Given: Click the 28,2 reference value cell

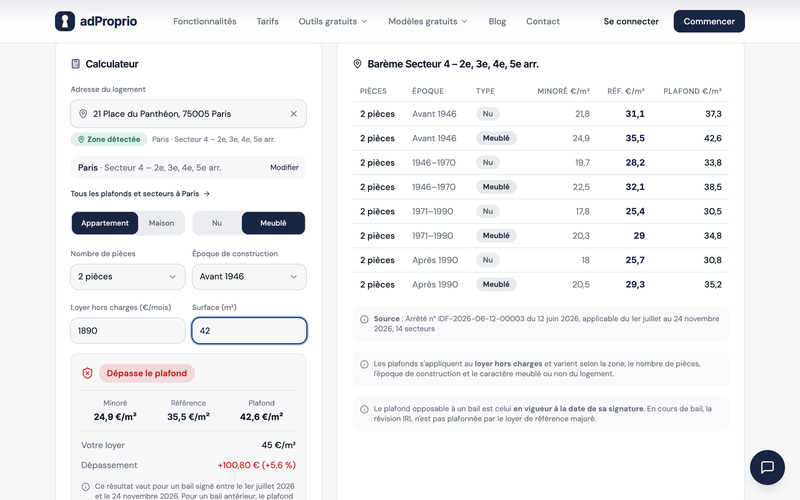Looking at the screenshot, I should pos(635,163).
